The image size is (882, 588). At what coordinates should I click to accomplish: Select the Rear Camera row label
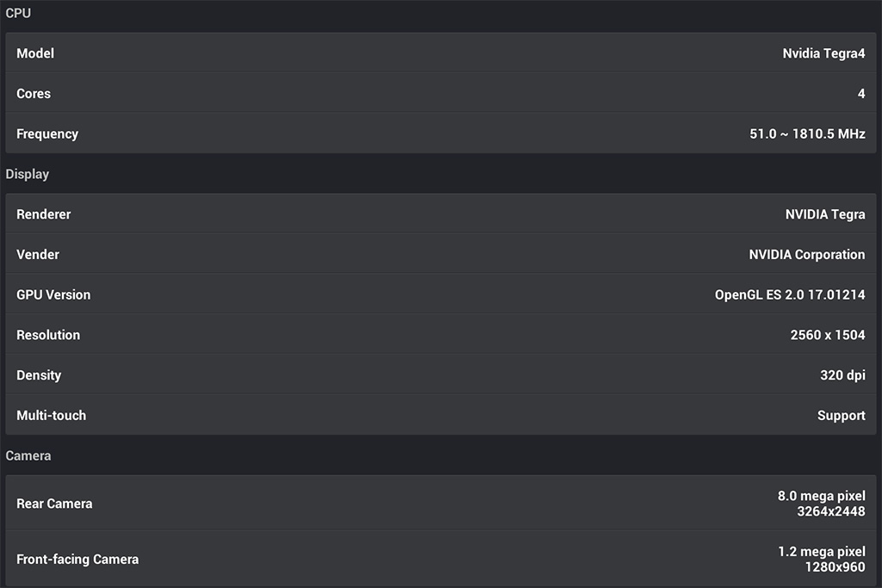pos(54,504)
